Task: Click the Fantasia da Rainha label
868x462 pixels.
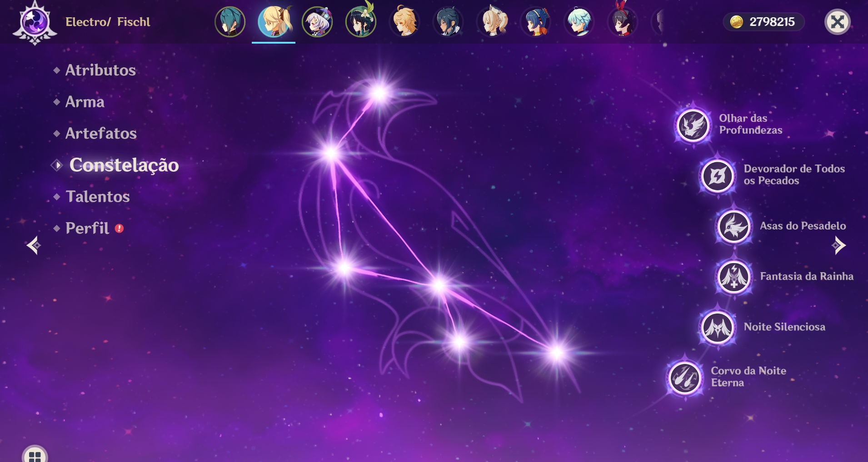Action: click(807, 276)
